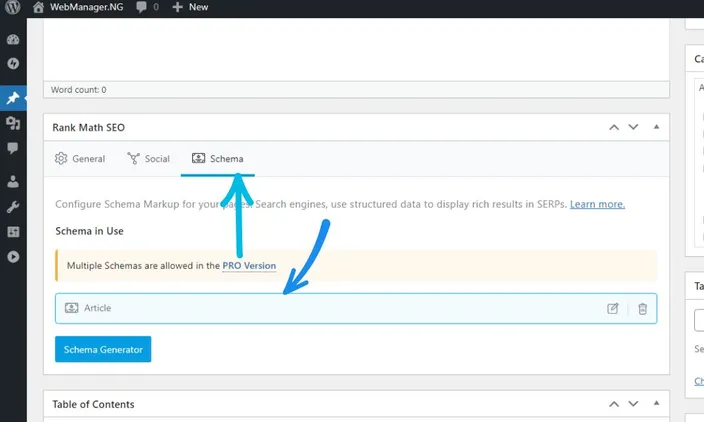Click the WebManager.NG site name

coord(87,7)
